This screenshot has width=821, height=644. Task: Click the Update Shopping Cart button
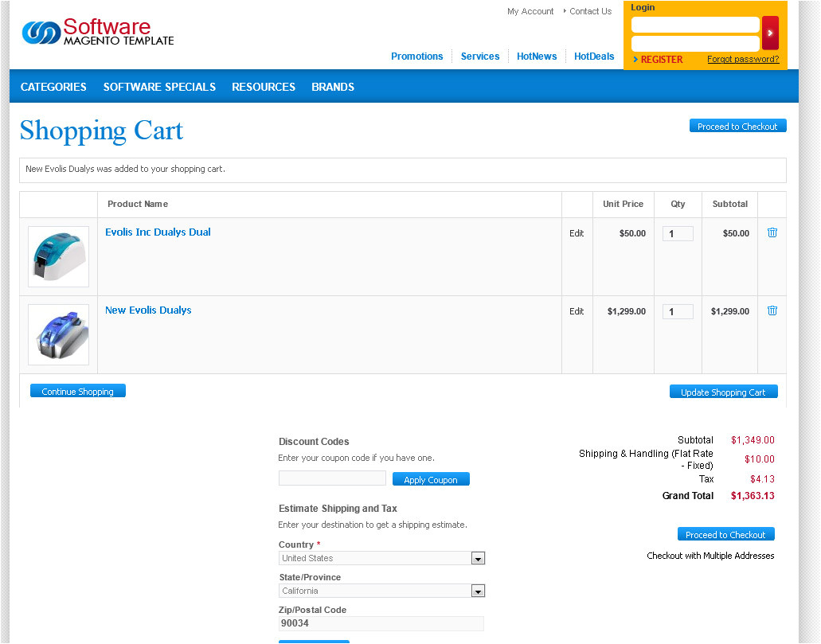click(x=724, y=392)
